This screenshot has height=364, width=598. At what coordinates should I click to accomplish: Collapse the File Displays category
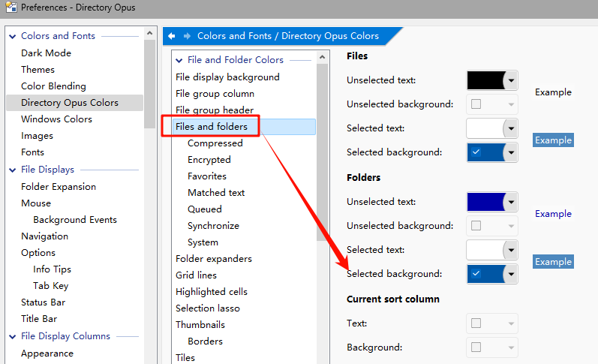[13, 170]
